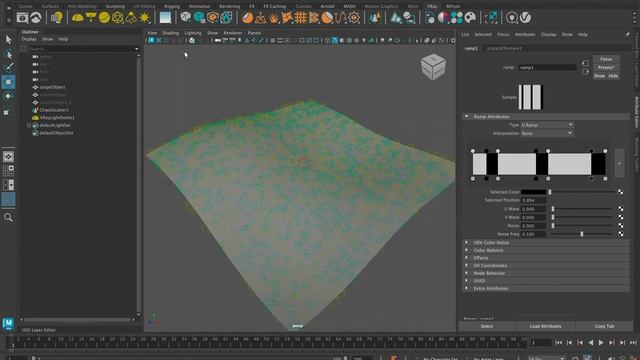Open the viewport Lighting menu

pyautogui.click(x=193, y=33)
